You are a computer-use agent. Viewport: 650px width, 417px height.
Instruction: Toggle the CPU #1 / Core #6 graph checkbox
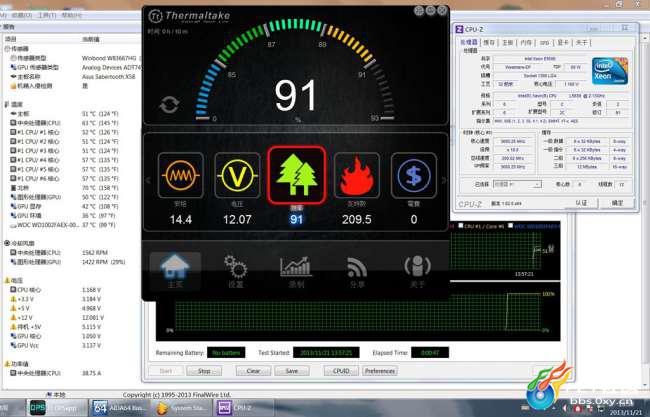460,226
